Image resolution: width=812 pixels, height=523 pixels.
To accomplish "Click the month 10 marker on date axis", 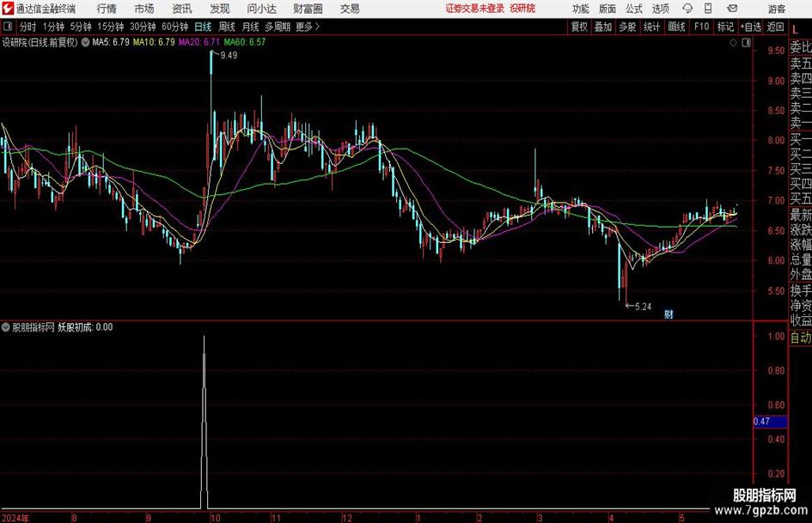I will coord(215,518).
